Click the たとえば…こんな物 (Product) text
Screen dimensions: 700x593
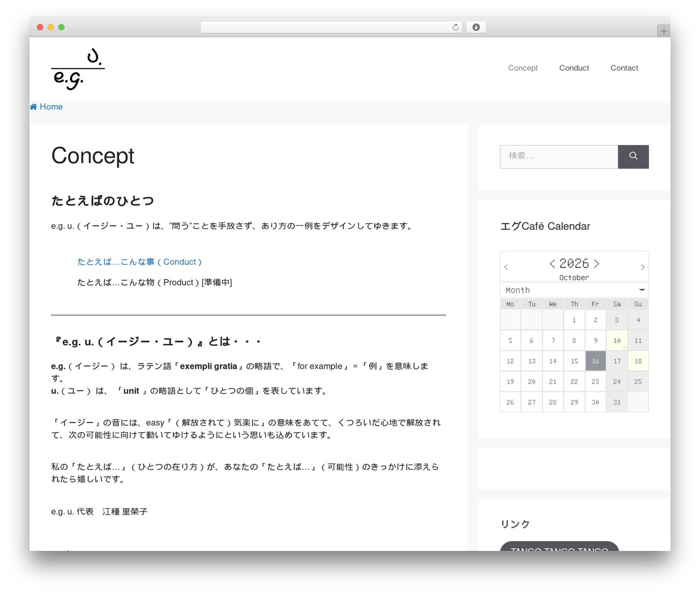(154, 282)
